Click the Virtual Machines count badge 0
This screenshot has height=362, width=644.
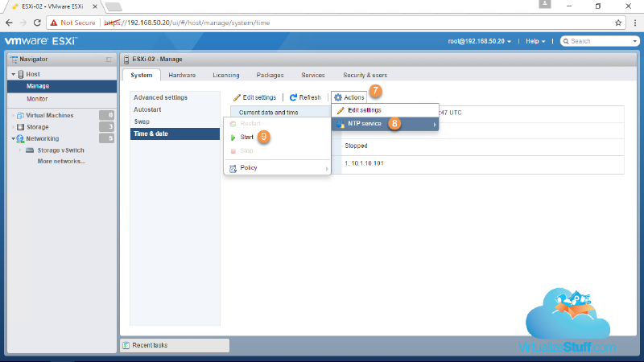coord(106,115)
